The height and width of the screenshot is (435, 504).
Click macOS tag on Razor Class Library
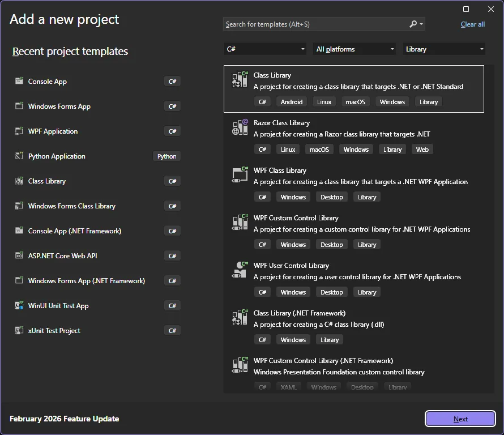click(x=319, y=150)
